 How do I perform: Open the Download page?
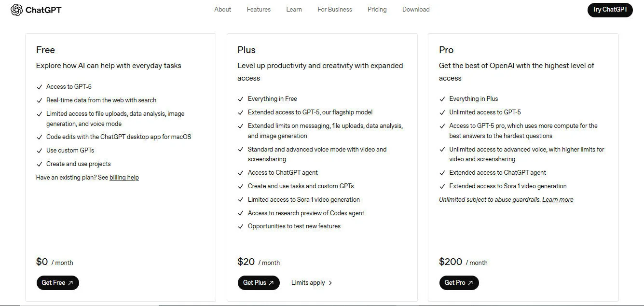(x=415, y=9)
